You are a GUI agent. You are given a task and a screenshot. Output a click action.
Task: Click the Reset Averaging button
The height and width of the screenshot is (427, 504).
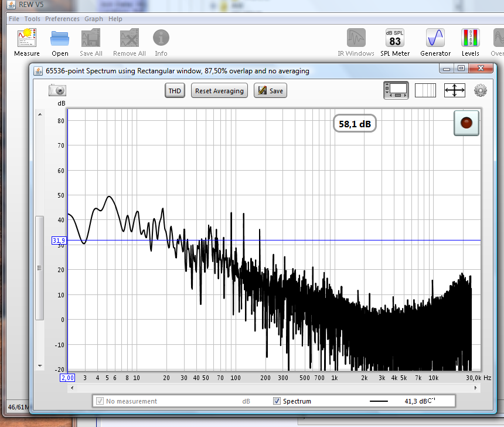click(219, 91)
